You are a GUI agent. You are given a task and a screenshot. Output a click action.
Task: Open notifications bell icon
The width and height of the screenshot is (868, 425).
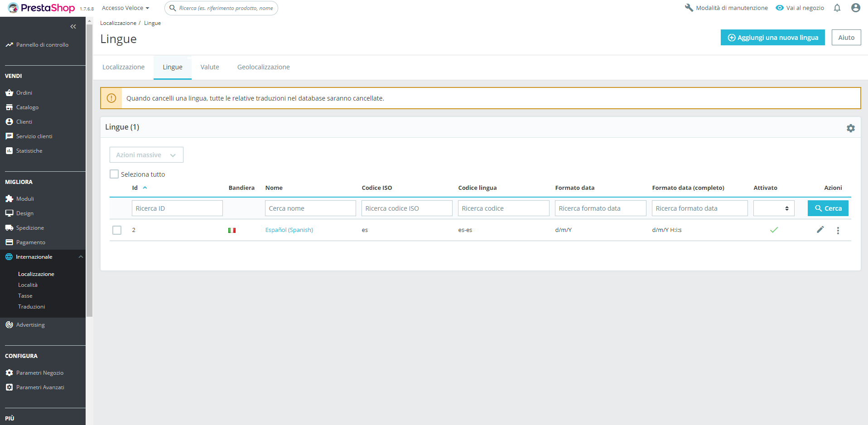(837, 8)
